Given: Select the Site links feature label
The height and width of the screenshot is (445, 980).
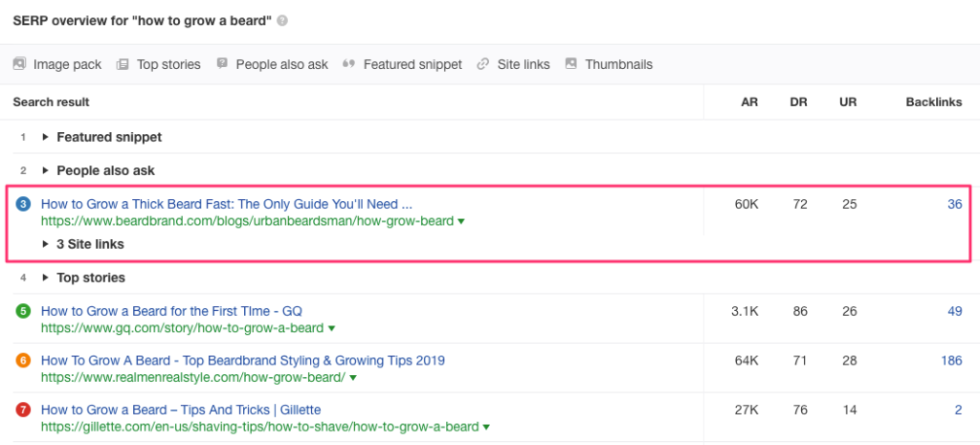Looking at the screenshot, I should pyautogui.click(x=523, y=64).
